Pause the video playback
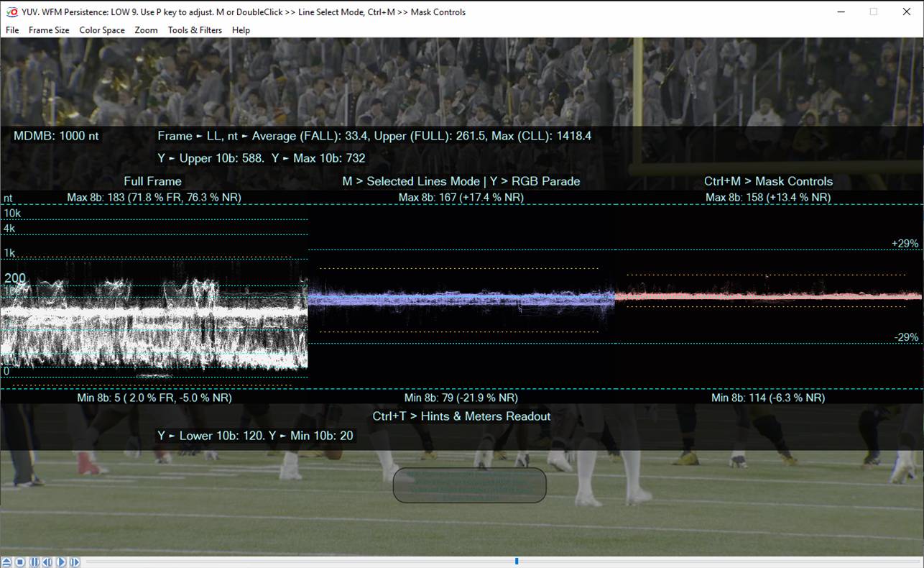924x568 pixels. point(34,562)
